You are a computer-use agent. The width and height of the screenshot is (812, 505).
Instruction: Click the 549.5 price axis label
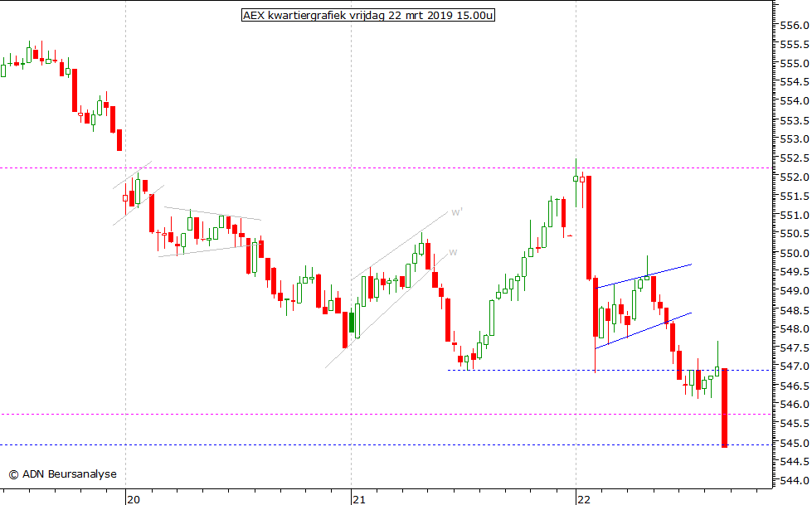(795, 273)
